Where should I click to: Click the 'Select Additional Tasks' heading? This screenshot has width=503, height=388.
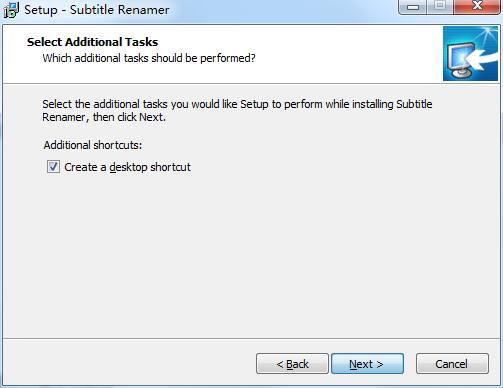coord(92,42)
